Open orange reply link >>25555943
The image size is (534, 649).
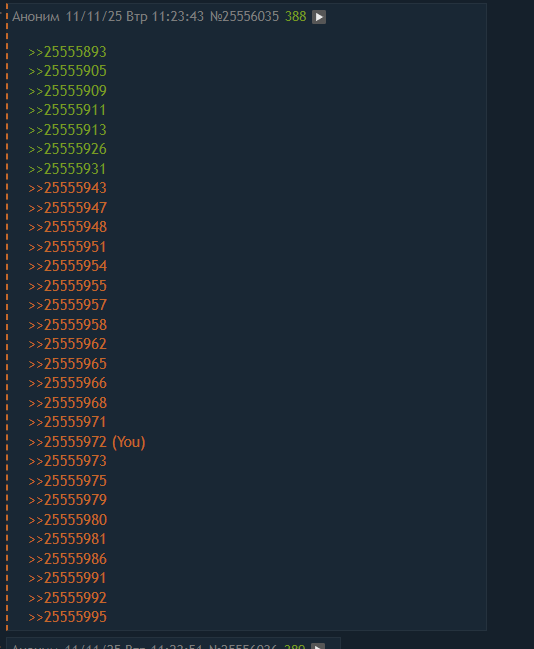67,188
